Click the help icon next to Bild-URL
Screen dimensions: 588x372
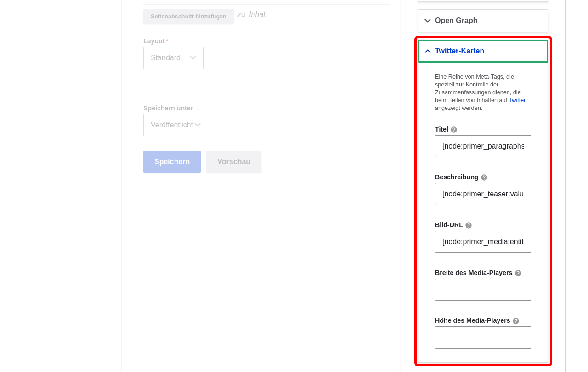(469, 225)
